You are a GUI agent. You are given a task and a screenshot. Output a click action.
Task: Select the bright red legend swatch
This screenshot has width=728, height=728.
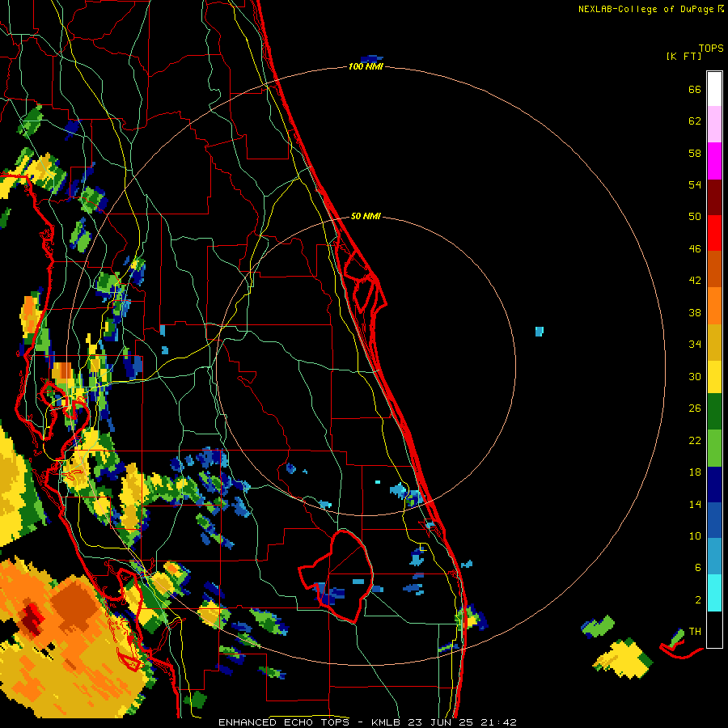point(714,233)
